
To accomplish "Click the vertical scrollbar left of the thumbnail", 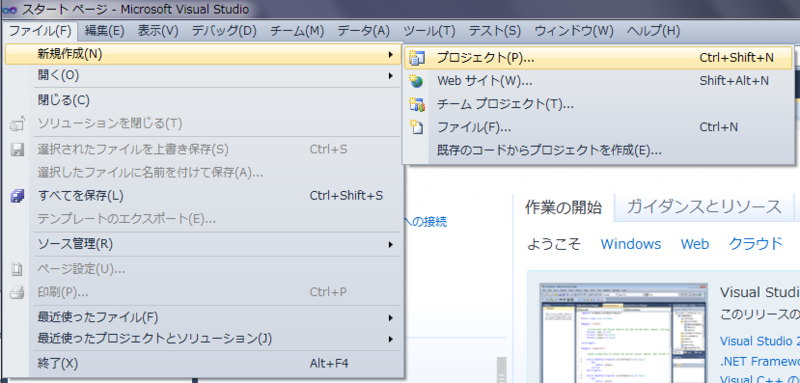I will click(x=502, y=370).
